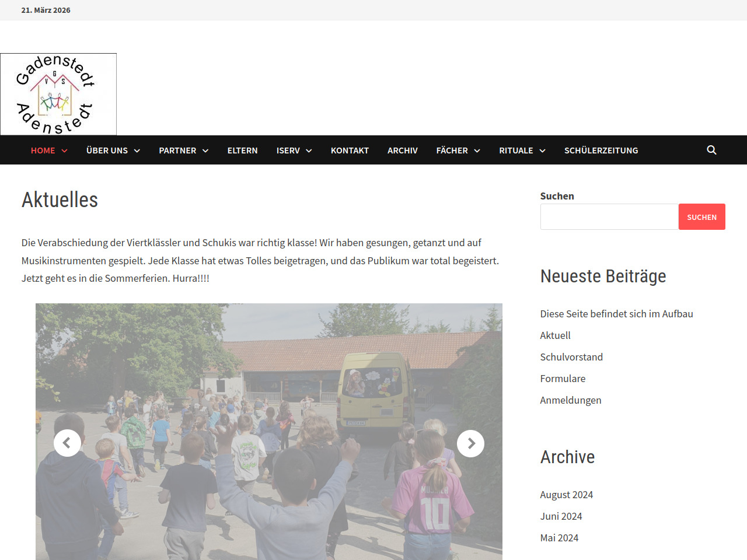
Task: Open the Fächer submenu chevron
Action: click(x=477, y=150)
